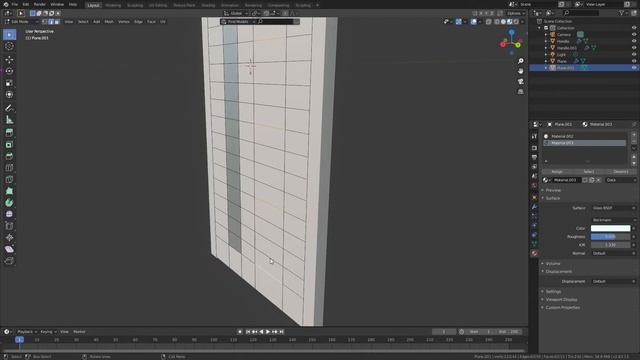Open the Face menu in viewport header

[x=151, y=22]
